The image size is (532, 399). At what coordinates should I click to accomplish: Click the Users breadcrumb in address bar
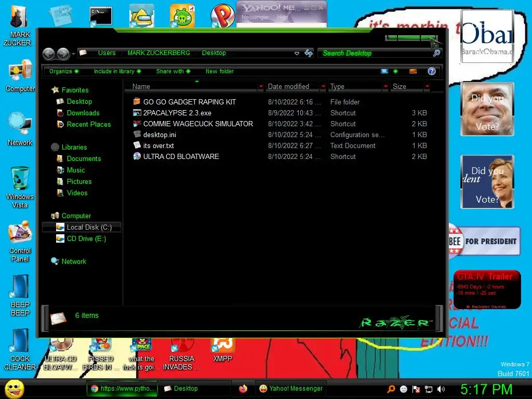(107, 53)
